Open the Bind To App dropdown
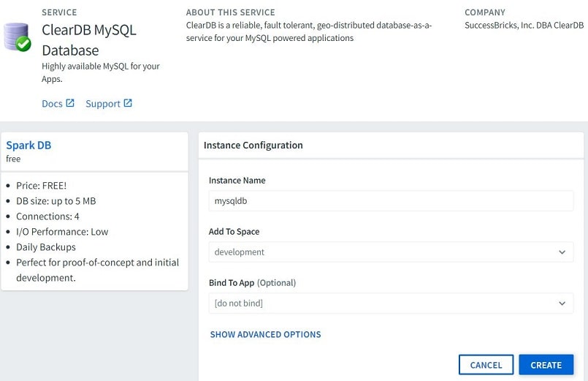Image resolution: width=588 pixels, height=381 pixels. 391,303
